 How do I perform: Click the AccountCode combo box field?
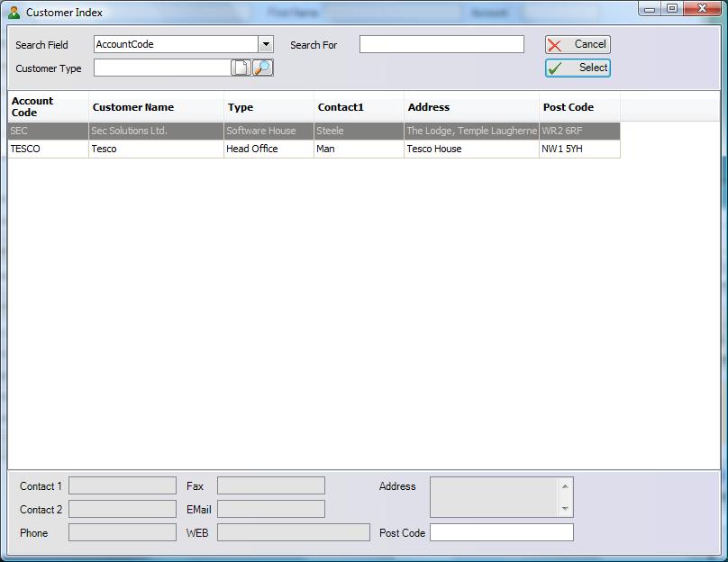pos(176,44)
